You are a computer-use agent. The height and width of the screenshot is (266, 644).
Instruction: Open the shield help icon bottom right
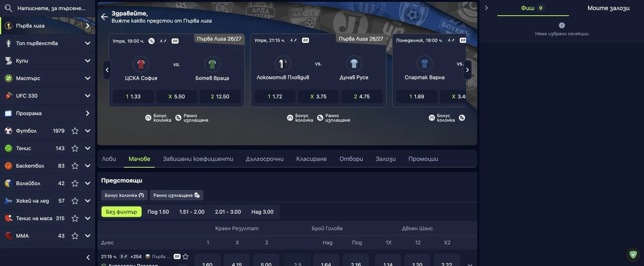(633, 254)
